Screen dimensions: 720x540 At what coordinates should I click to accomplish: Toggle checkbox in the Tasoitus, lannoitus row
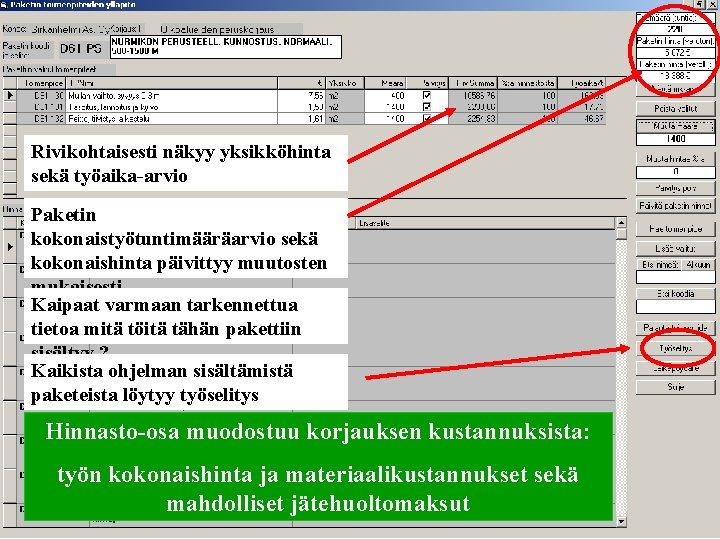(x=427, y=107)
